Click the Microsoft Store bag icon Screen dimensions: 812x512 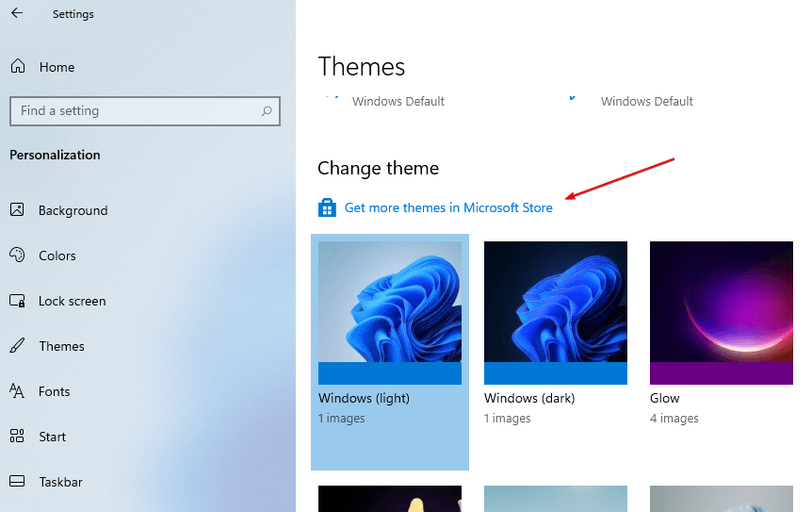(x=327, y=207)
